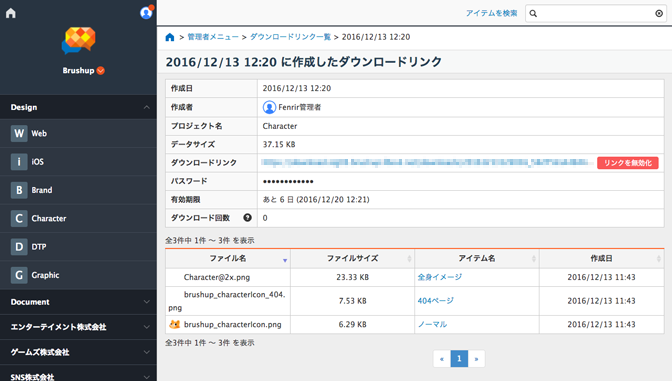
Task: Click the help icon beside ダウンロード回数
Action: tap(247, 218)
